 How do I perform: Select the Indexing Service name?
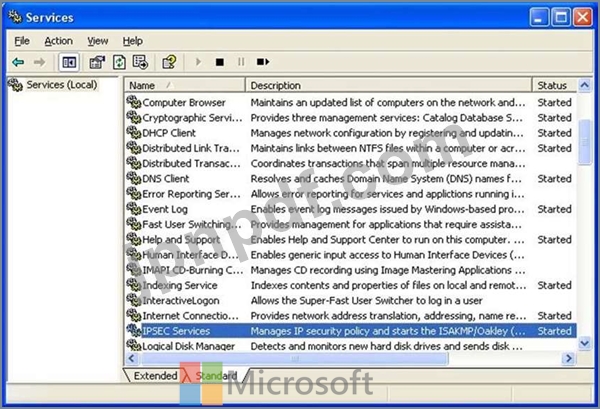[x=179, y=285]
